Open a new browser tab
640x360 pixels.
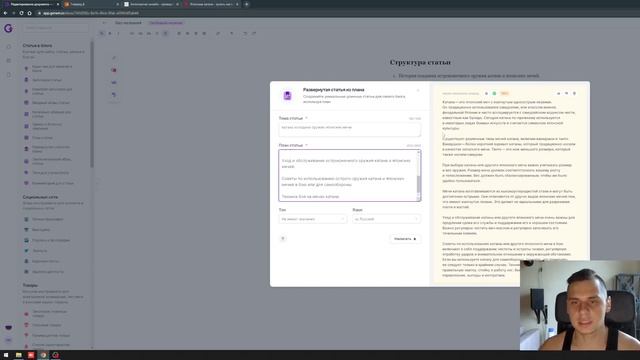coord(247,4)
